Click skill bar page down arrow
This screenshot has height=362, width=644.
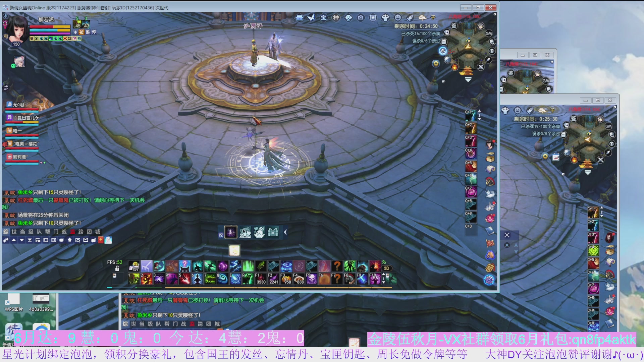click(x=384, y=283)
